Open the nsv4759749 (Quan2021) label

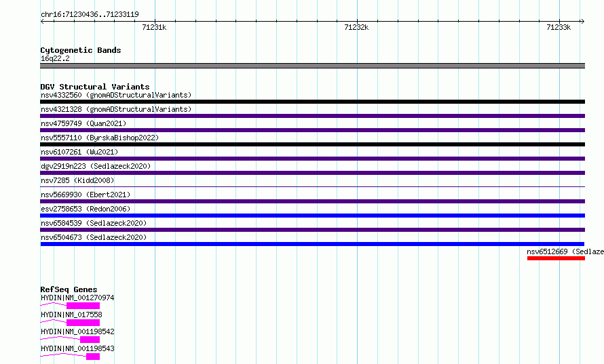(83, 123)
